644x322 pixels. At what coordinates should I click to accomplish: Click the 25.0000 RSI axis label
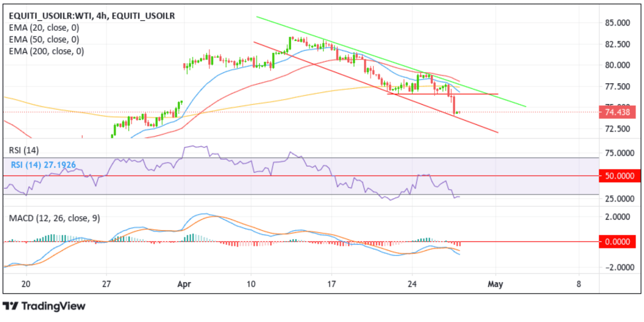coord(619,199)
